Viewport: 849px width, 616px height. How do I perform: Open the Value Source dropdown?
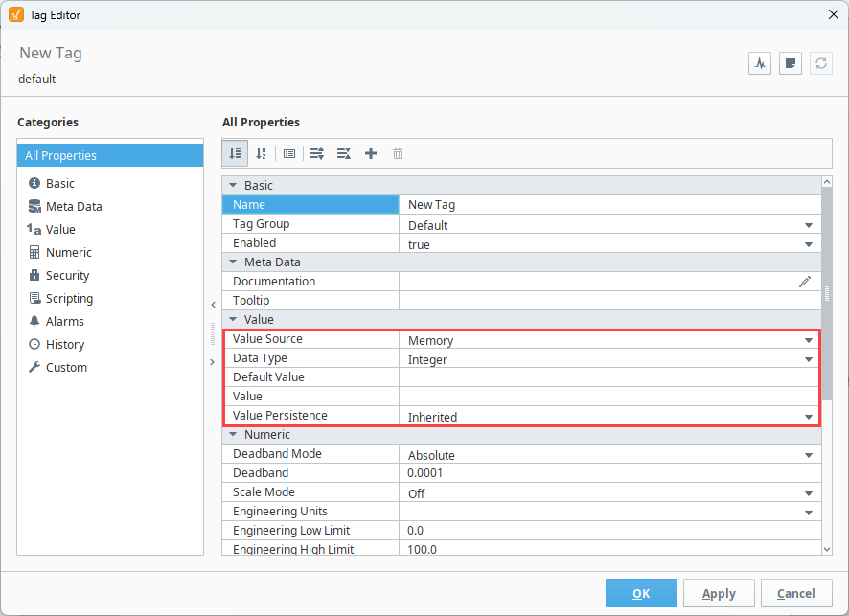809,340
